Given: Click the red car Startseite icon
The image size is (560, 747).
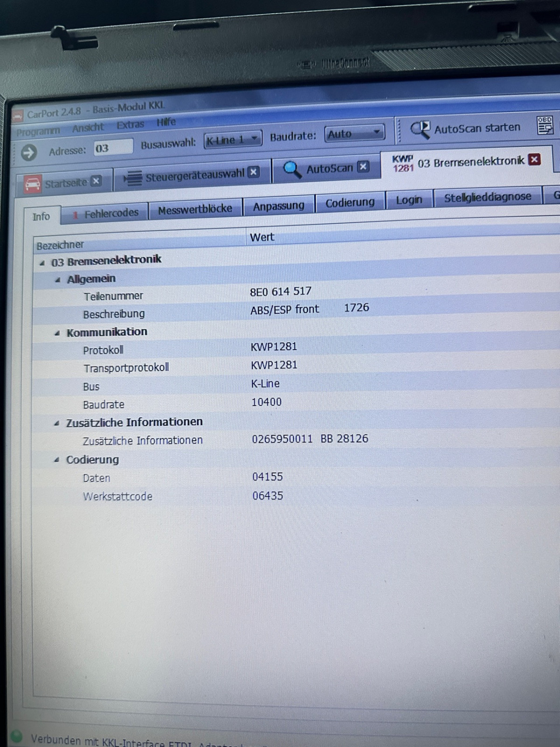Looking at the screenshot, I should click(x=33, y=184).
